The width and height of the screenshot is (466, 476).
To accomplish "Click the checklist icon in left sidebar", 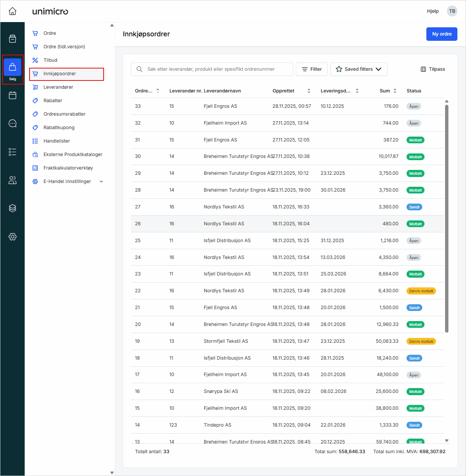I will click(12, 152).
